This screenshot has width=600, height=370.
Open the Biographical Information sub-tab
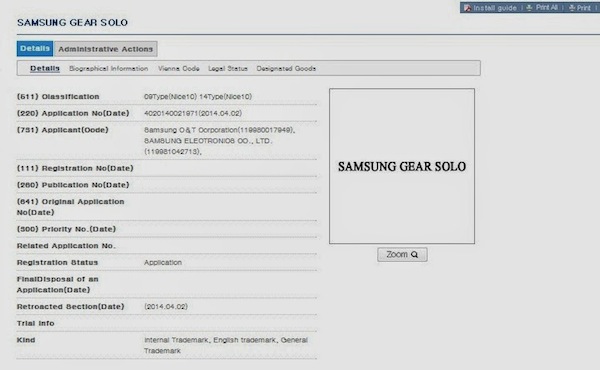click(109, 68)
